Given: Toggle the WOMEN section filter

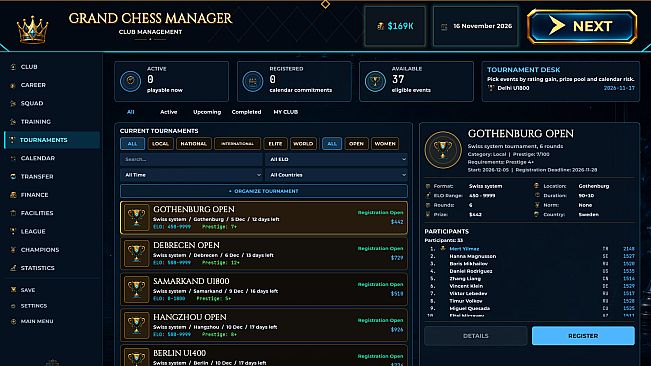Looking at the screenshot, I should coord(385,144).
